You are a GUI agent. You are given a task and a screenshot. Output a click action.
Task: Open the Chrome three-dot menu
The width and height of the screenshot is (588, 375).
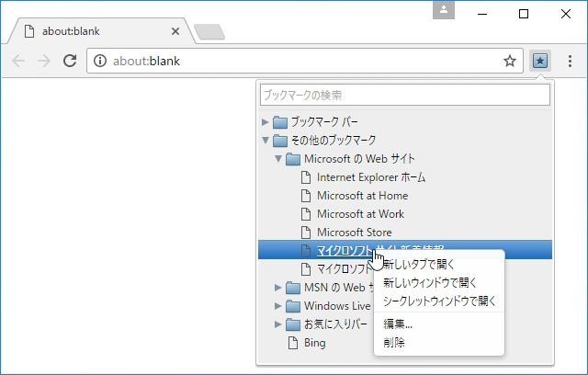(570, 61)
